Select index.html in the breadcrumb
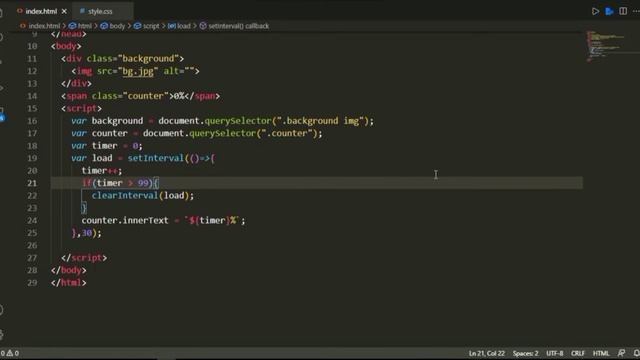Viewport: 640px width, 360px height. 44,26
